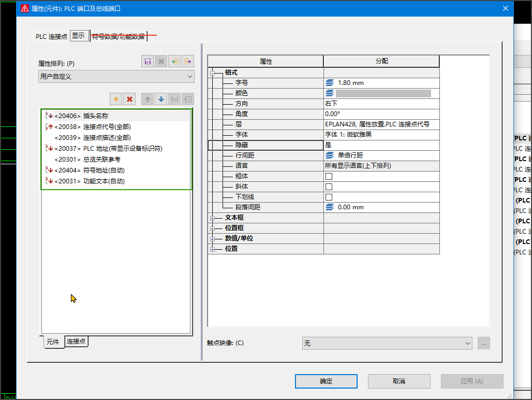Open the 符号数据/功能数据 tab
The height and width of the screenshot is (400, 532).
(119, 36)
